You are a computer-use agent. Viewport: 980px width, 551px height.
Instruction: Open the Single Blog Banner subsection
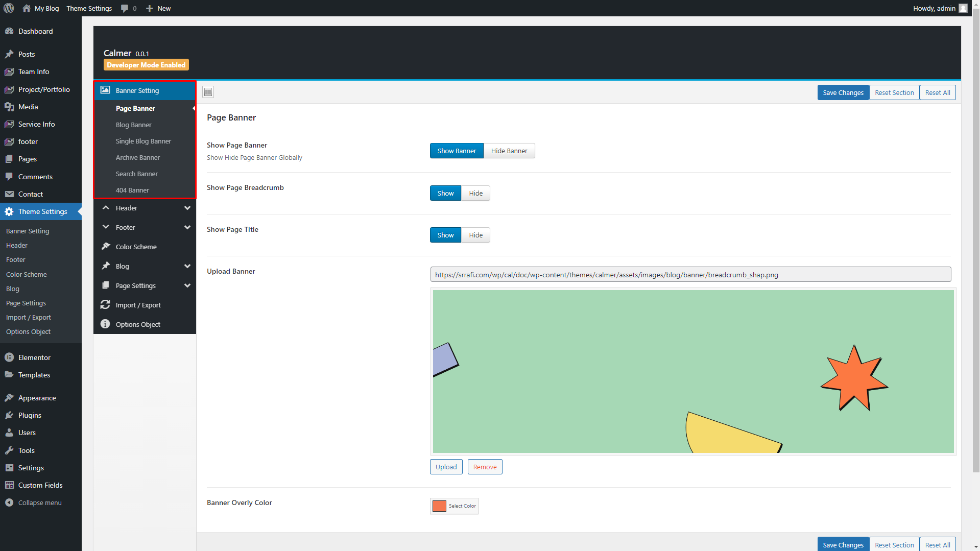tap(144, 141)
